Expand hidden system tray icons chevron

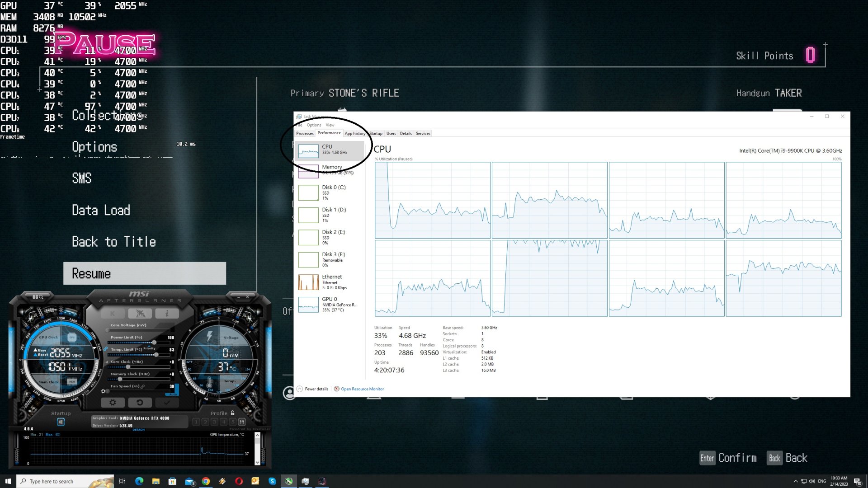click(795, 481)
